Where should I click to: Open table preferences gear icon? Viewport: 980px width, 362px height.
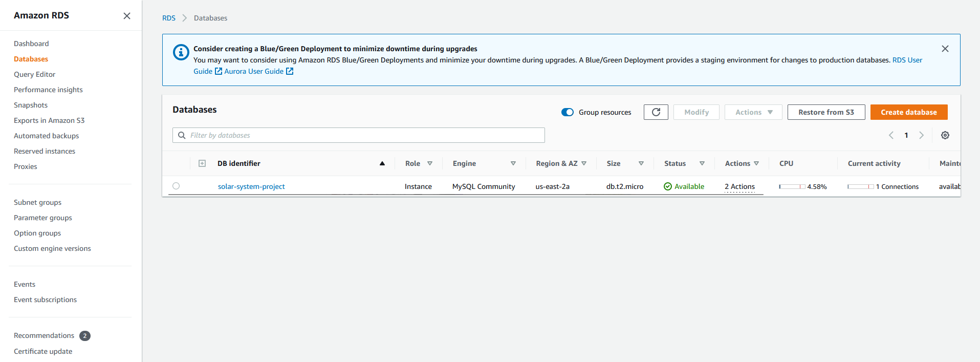[945, 135]
